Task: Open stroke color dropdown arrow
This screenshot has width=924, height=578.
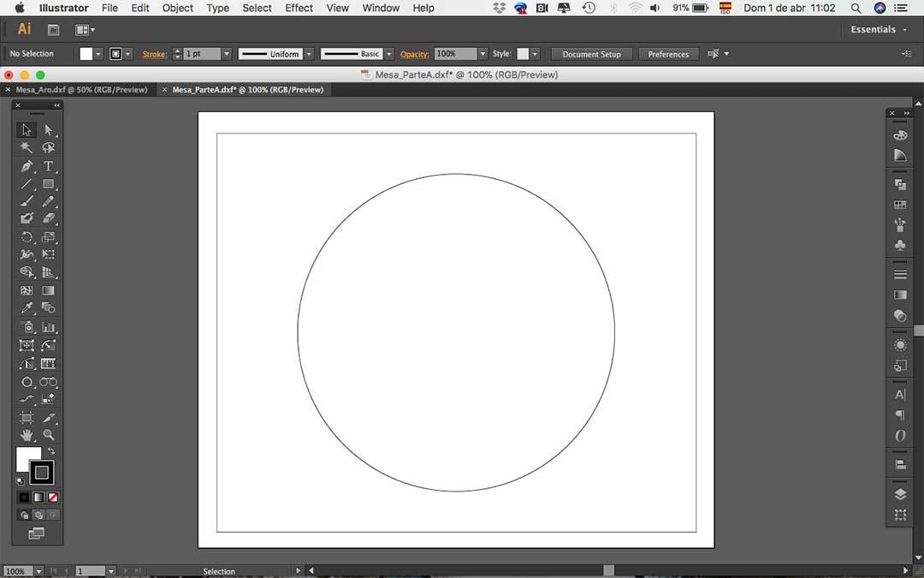Action: (x=127, y=54)
